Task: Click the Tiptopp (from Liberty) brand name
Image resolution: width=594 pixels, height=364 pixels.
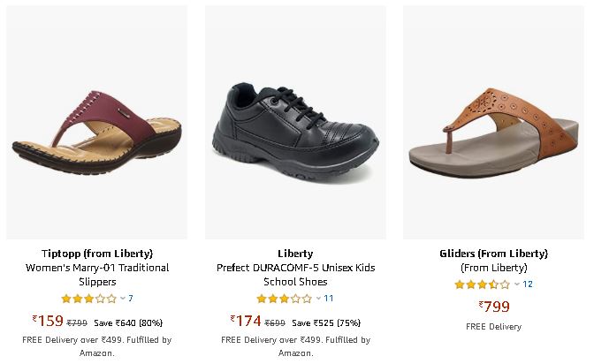Action: tap(97, 254)
